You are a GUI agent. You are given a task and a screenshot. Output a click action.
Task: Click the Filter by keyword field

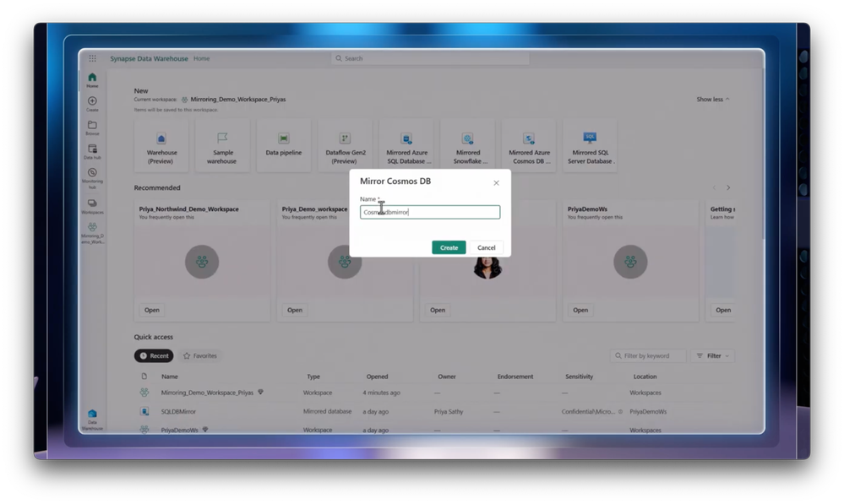648,355
